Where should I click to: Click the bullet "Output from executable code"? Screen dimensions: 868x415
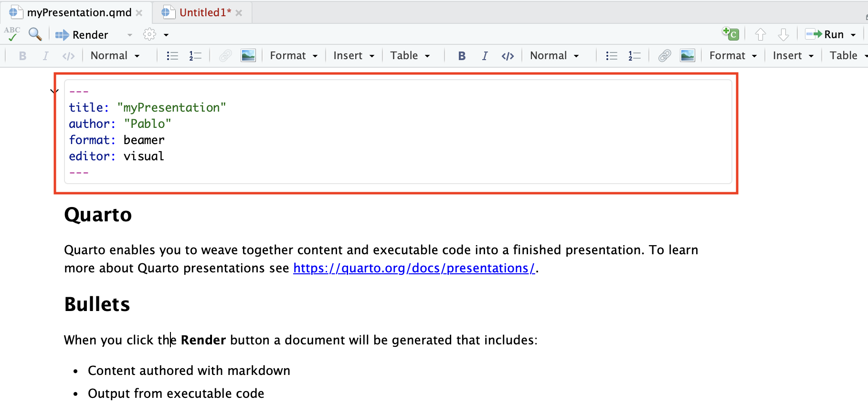point(176,394)
